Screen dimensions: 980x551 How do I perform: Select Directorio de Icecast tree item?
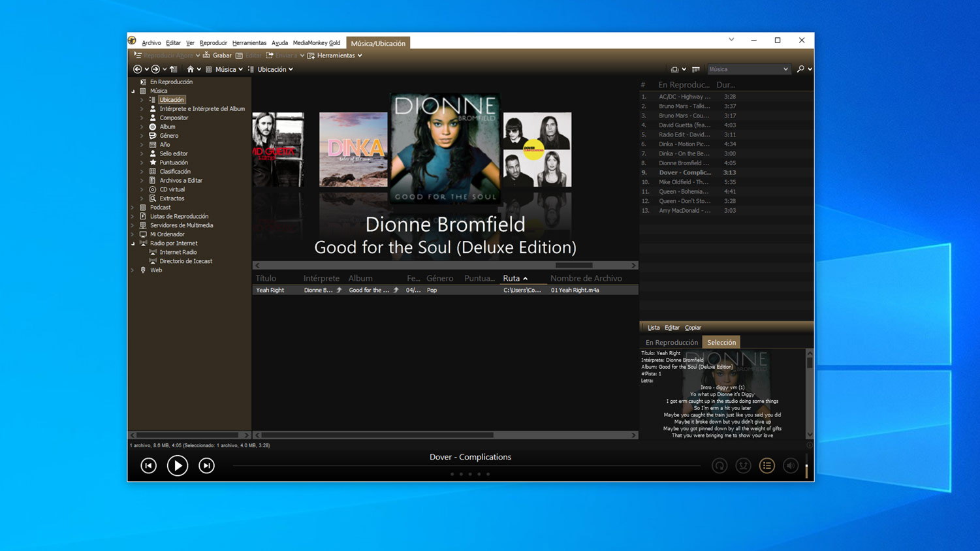coord(185,261)
